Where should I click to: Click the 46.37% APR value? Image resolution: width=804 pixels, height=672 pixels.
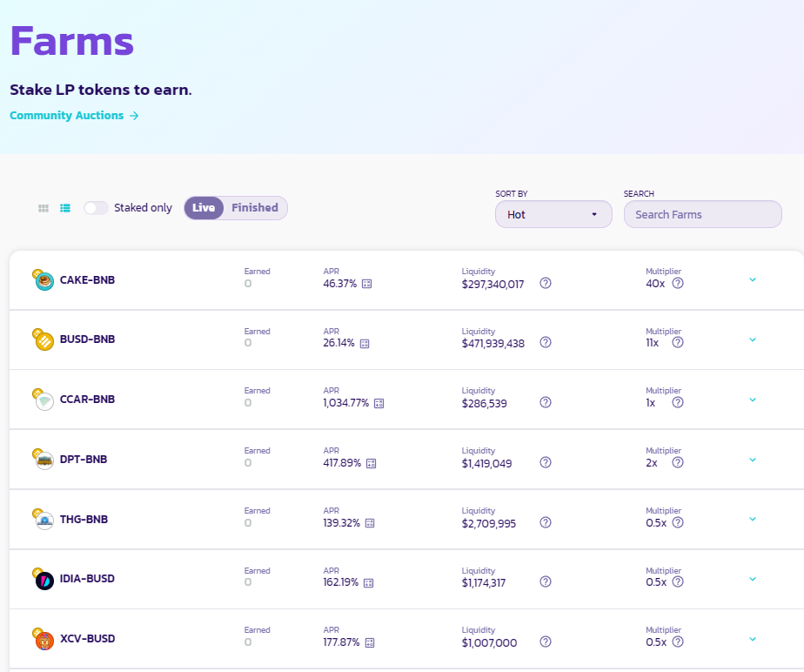[x=340, y=284]
